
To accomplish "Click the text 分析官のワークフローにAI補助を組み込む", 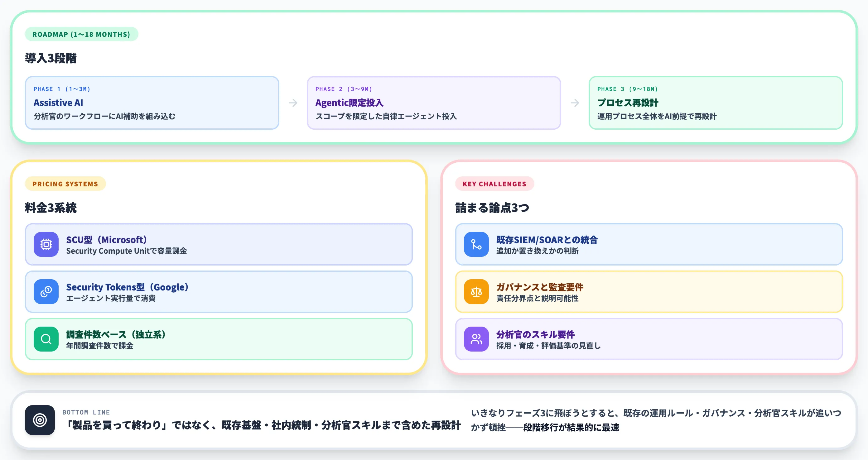I will pyautogui.click(x=104, y=116).
